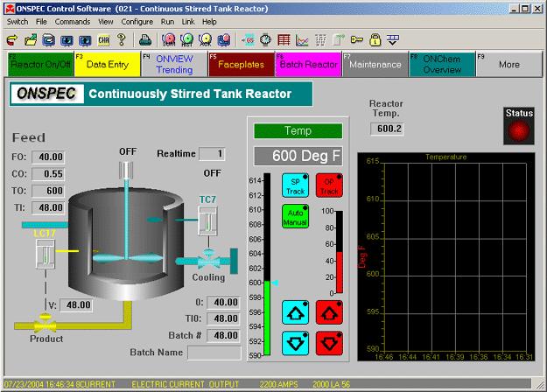Click the green Temp header button

(x=298, y=130)
